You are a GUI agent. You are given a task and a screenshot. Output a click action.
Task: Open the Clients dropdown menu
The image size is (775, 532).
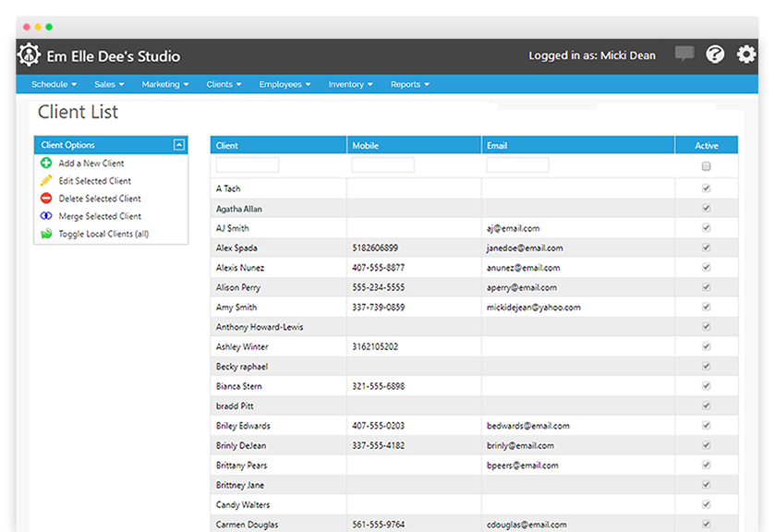point(224,84)
